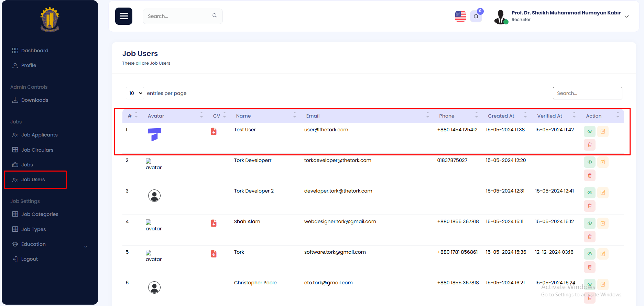
Task: Open the notification bell icon
Action: point(476,16)
